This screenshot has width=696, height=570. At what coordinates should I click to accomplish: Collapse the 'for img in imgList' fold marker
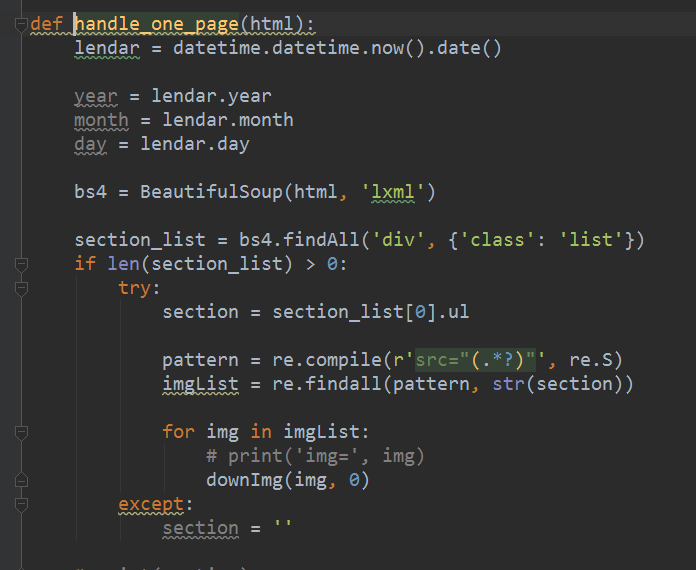[x=21, y=432]
